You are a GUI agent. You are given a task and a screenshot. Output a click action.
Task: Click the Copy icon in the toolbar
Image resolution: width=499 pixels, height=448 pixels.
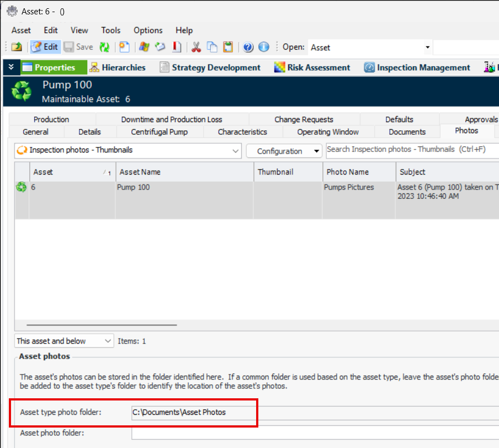(x=212, y=47)
